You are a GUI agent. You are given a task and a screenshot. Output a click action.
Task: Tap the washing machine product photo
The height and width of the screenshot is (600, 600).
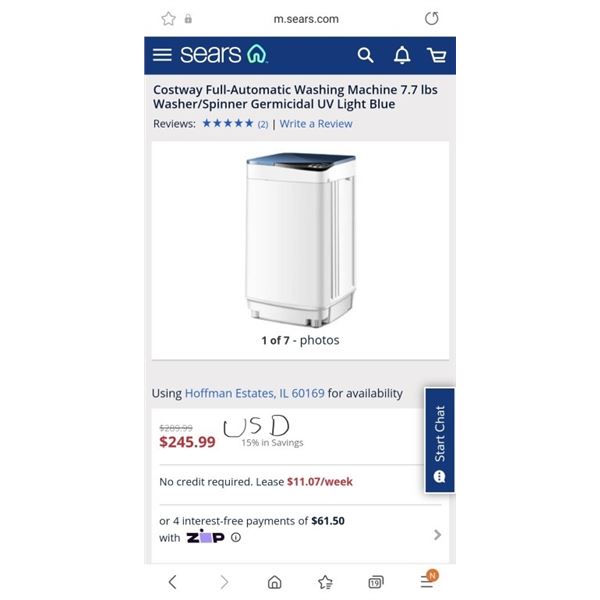(301, 240)
